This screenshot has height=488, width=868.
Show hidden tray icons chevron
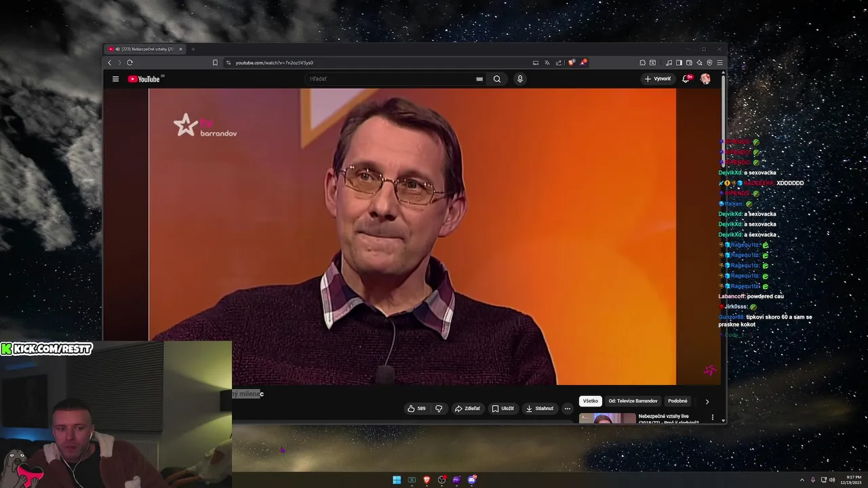[x=802, y=480]
